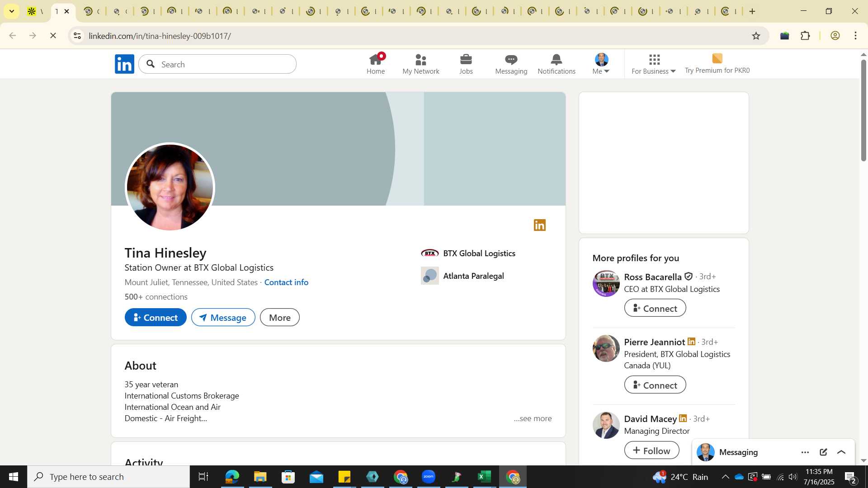This screenshot has height=488, width=868.
Task: Open Ross Bacarella's profile picture
Action: click(606, 283)
